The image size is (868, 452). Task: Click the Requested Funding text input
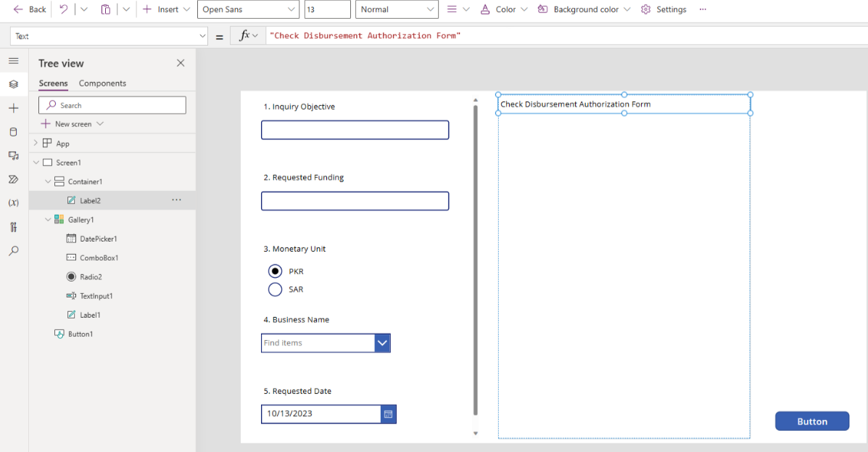(x=355, y=201)
